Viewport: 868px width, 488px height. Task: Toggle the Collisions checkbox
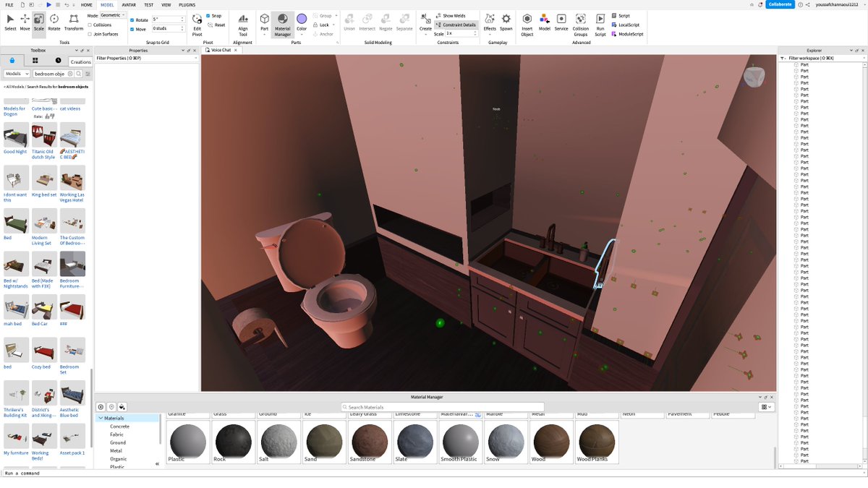pyautogui.click(x=90, y=25)
